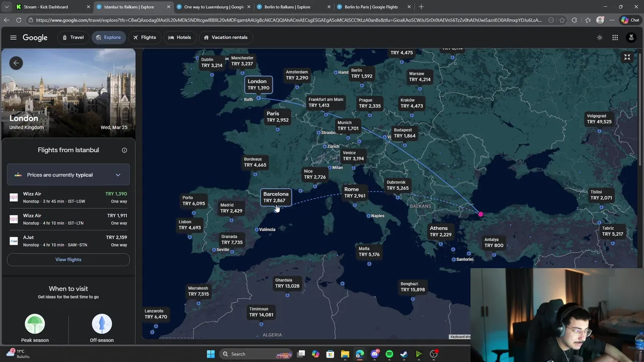Expand the Prices are currently typical panel
This screenshot has width=644, height=362.
tap(68, 175)
